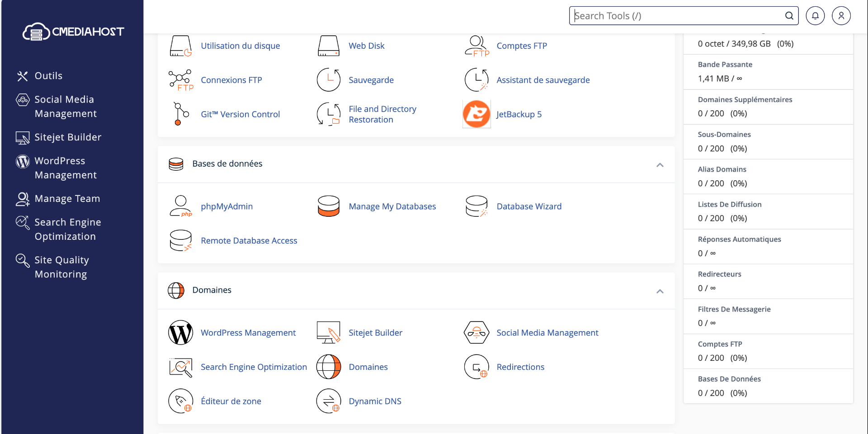Click the Domaines Supplémentaires statistic label
This screenshot has height=434, width=868.
pos(745,99)
